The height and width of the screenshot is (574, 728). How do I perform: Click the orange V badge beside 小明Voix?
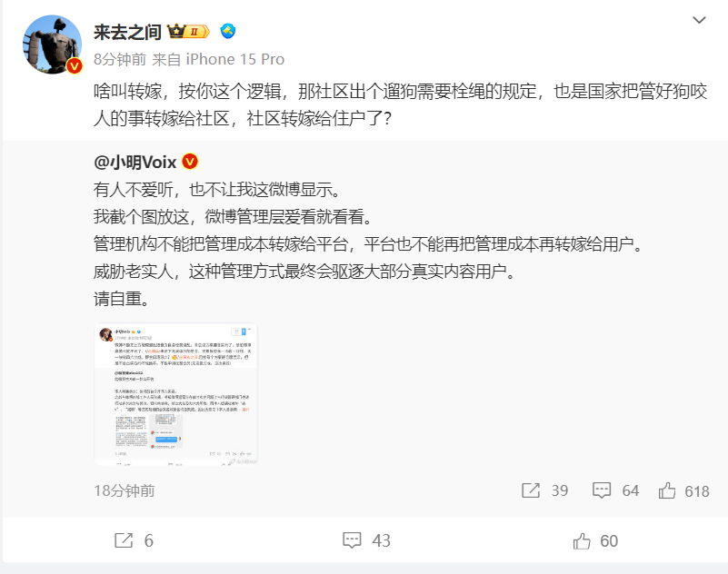coord(190,162)
